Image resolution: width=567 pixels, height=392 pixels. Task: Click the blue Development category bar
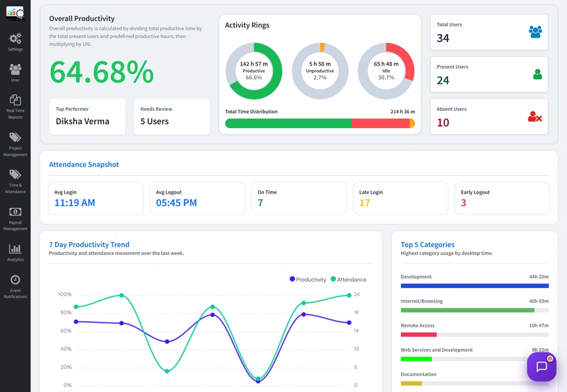click(x=475, y=286)
